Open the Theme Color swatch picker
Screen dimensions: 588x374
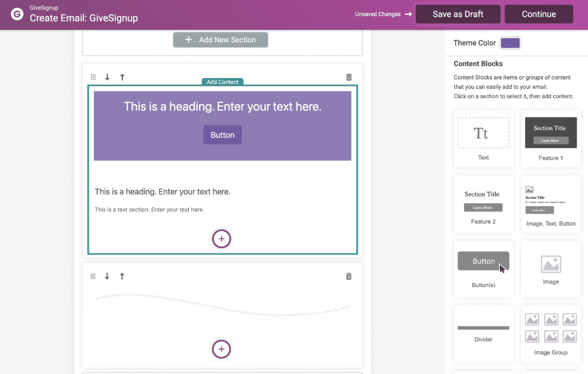(x=510, y=43)
